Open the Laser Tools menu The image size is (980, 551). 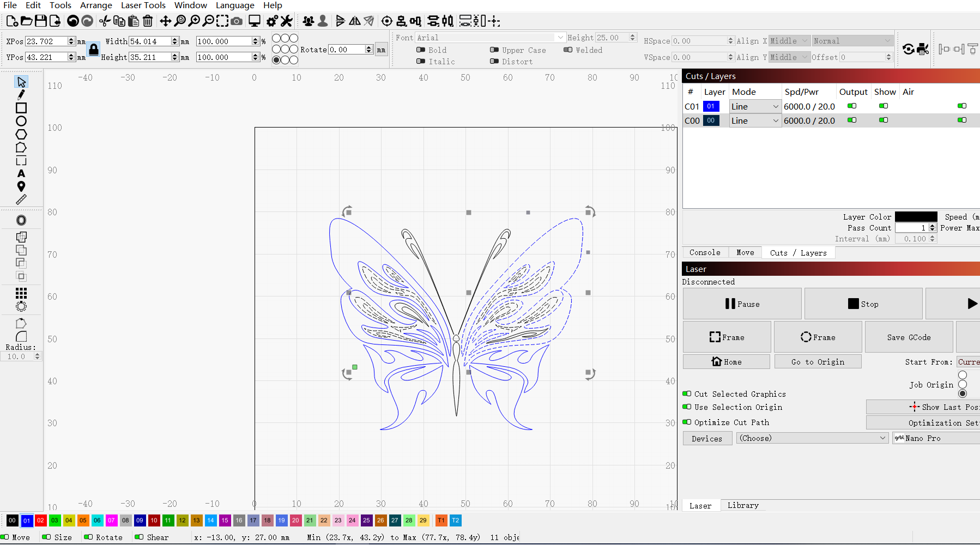click(x=143, y=5)
